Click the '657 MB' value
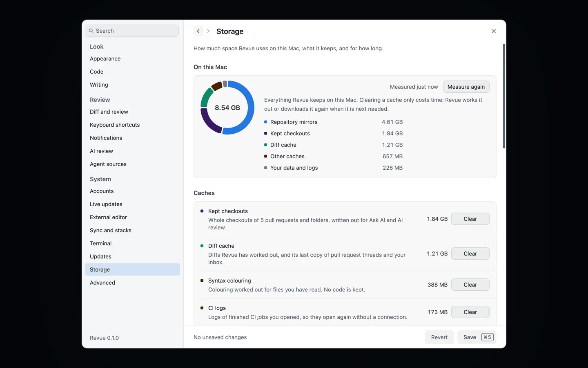 (392, 156)
